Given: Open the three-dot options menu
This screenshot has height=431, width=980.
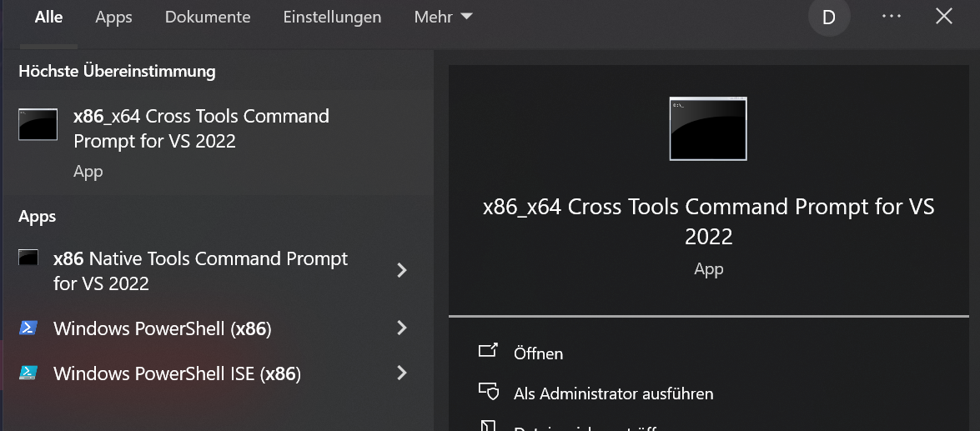Looking at the screenshot, I should click(x=892, y=16).
